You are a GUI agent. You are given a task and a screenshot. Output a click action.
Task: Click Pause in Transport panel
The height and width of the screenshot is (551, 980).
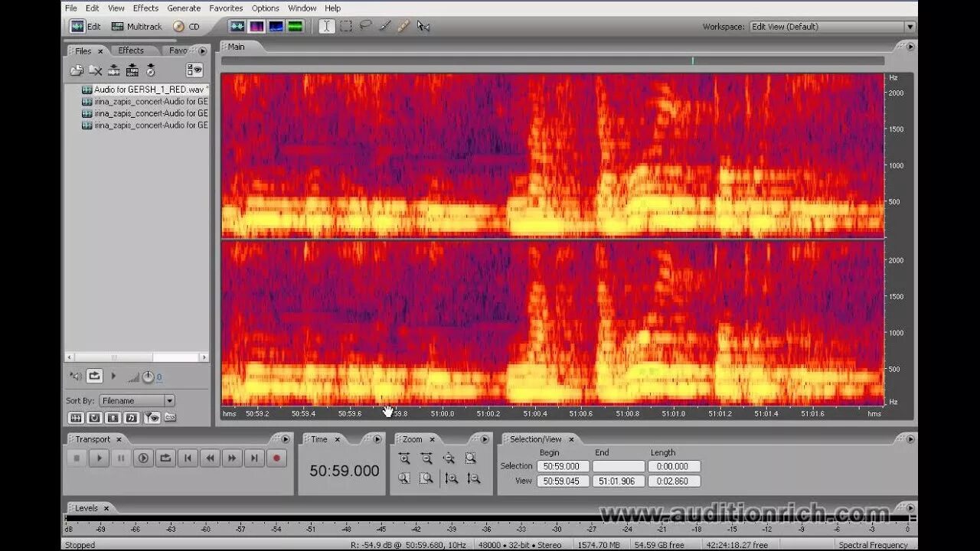tap(121, 458)
